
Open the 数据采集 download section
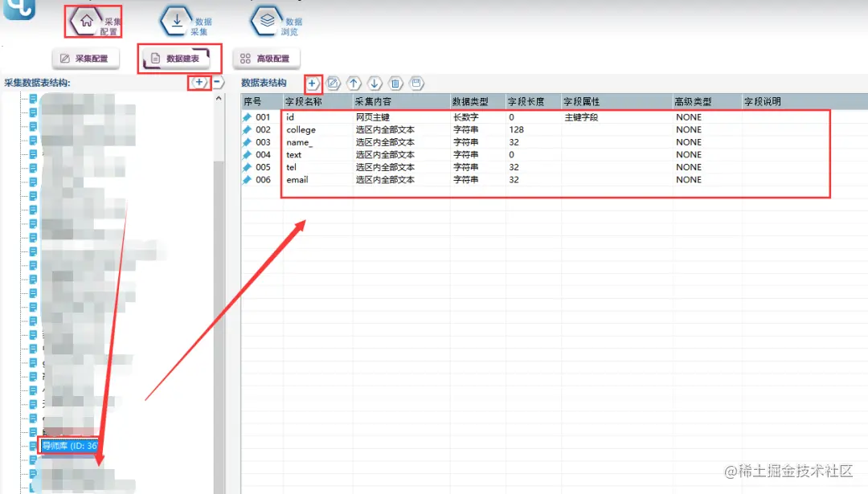(x=186, y=22)
